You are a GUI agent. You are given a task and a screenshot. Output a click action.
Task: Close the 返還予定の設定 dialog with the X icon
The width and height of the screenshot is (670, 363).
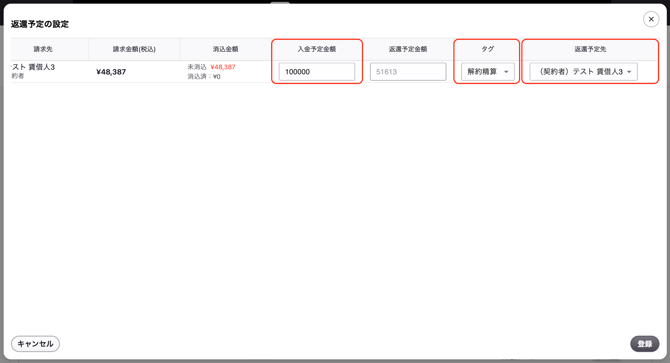point(651,19)
